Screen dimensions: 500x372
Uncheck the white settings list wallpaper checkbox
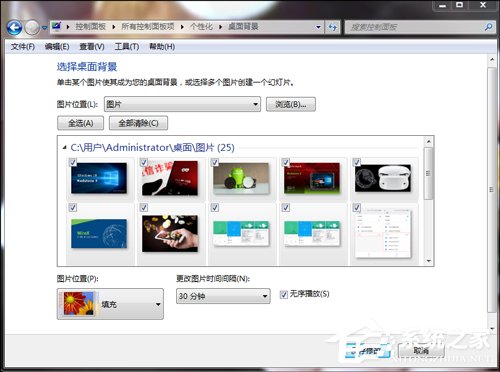point(357,208)
